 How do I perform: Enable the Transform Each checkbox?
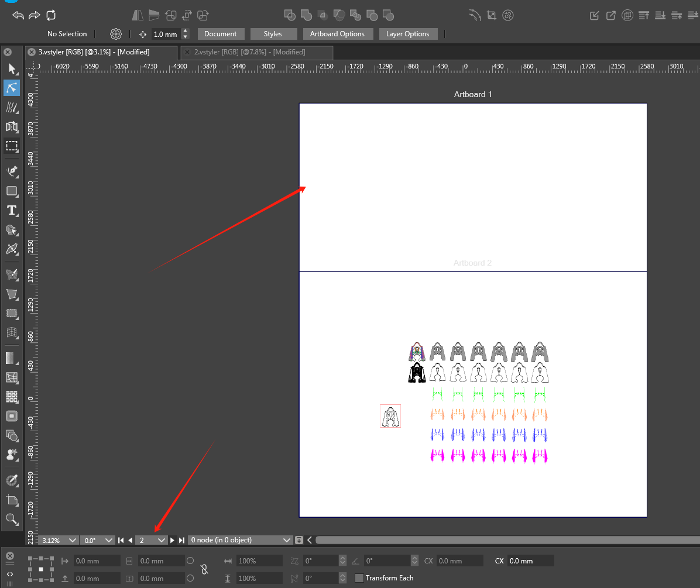[x=359, y=578]
